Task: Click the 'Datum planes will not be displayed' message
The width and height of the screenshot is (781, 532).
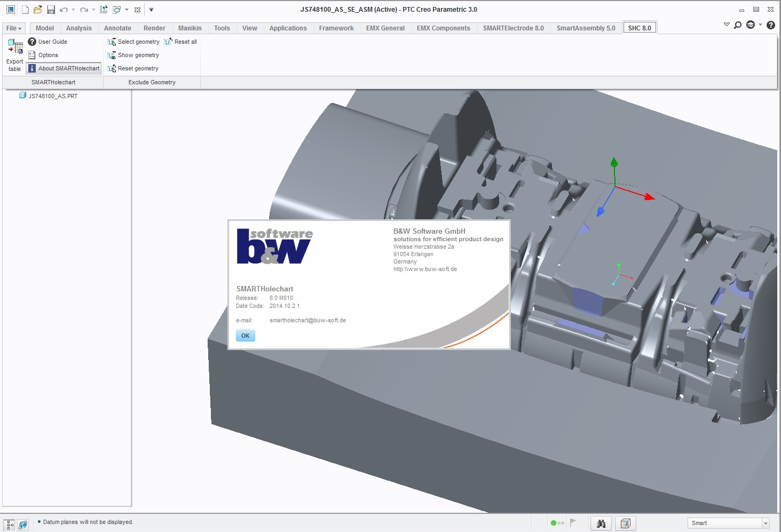Action: click(x=88, y=522)
